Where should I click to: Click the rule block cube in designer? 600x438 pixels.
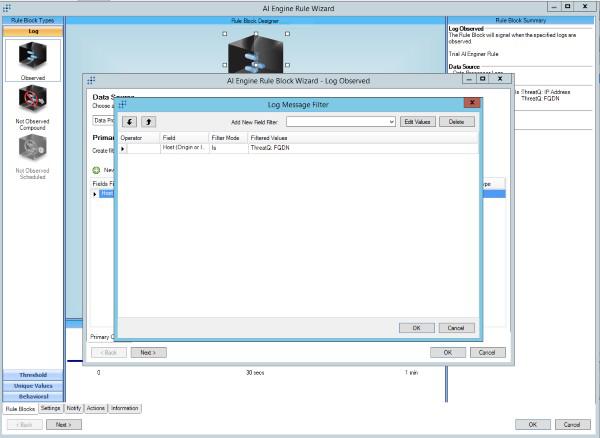pos(256,54)
